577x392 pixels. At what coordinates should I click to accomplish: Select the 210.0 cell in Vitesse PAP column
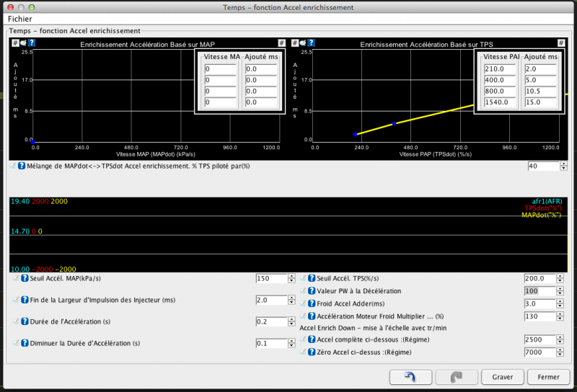500,68
